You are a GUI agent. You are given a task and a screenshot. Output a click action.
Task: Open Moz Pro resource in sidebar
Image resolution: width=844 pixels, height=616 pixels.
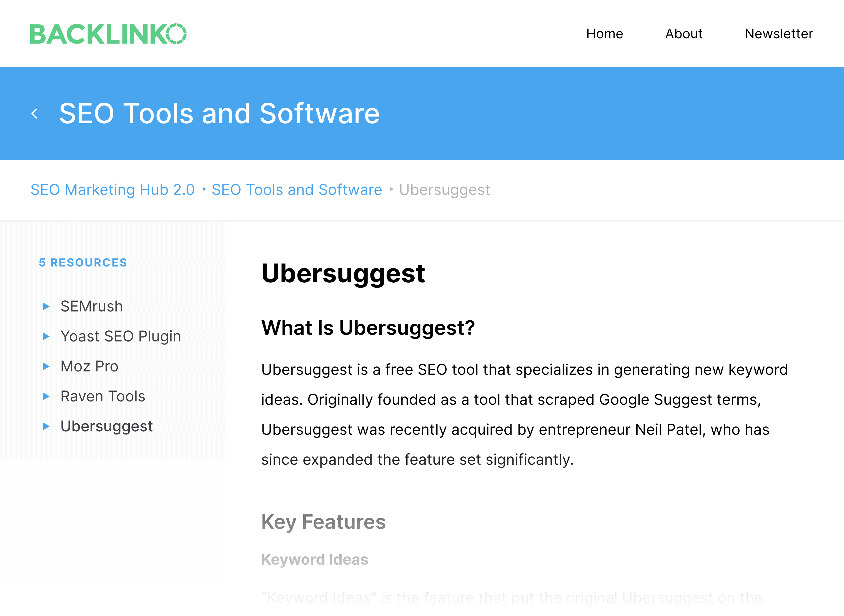(89, 366)
